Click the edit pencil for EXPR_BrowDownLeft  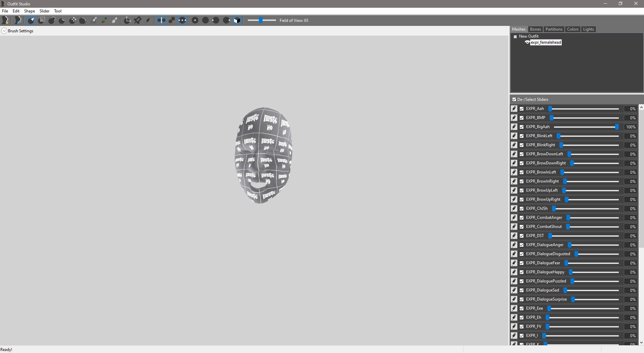pyautogui.click(x=514, y=154)
